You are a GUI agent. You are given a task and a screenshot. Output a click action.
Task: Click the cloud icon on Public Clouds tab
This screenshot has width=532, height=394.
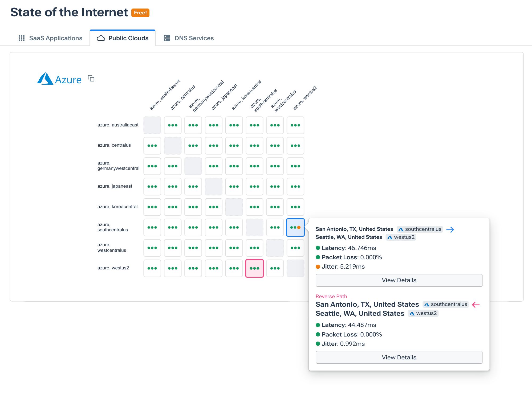100,38
